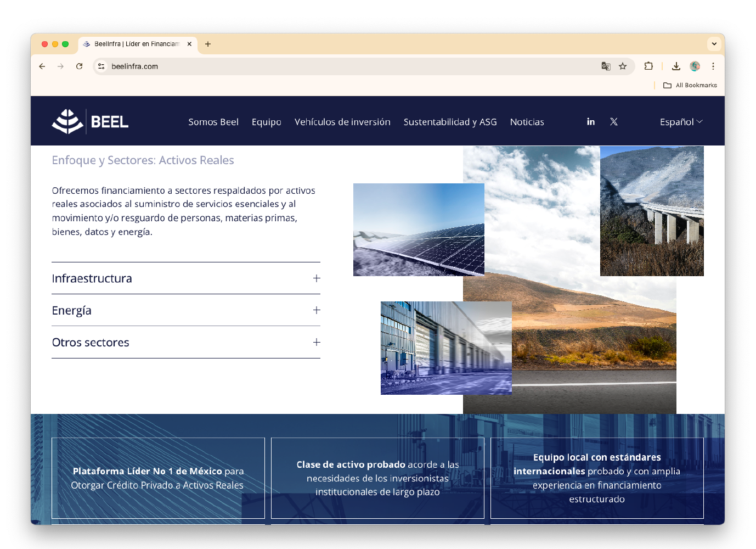756x549 pixels.
Task: Expand the Otros sectores section
Action: point(186,342)
